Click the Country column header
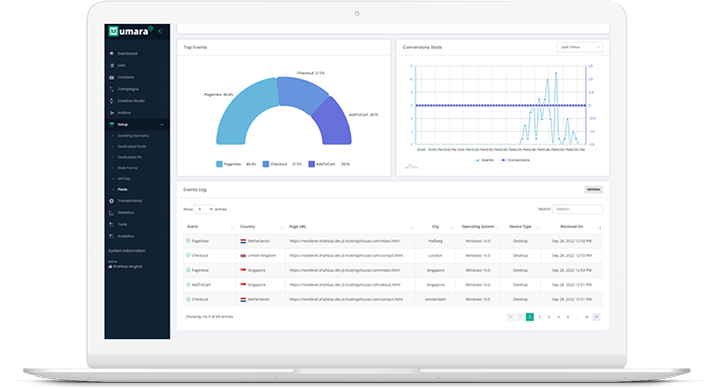Image resolution: width=720 pixels, height=389 pixels. coord(248,226)
